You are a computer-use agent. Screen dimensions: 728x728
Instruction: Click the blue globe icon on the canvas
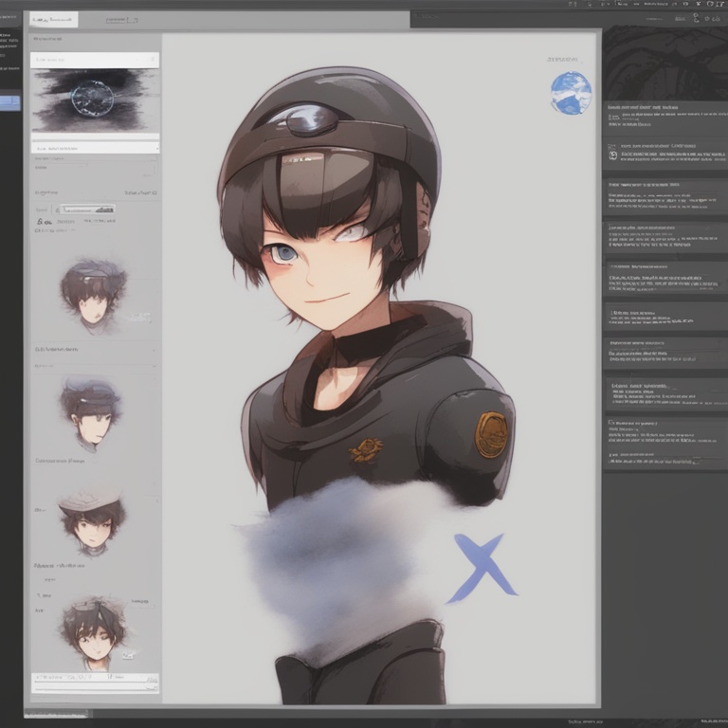(571, 94)
